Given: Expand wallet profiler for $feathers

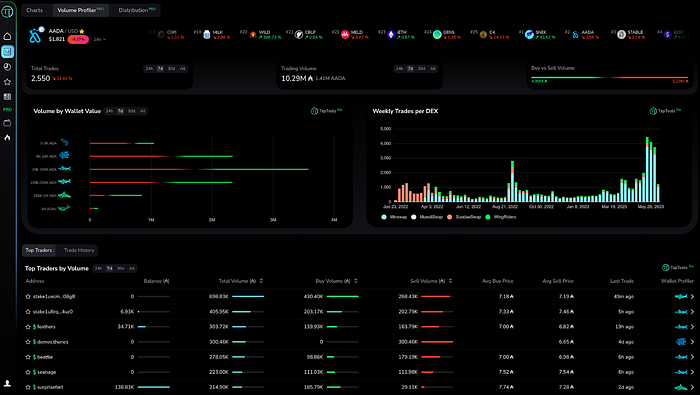Looking at the screenshot, I should click(692, 327).
